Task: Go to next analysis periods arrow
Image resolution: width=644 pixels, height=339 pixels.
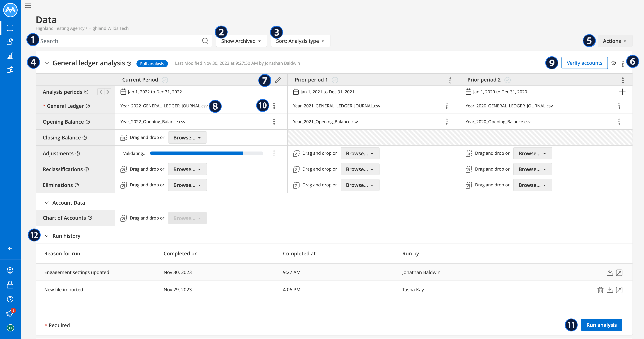Action: (x=108, y=92)
